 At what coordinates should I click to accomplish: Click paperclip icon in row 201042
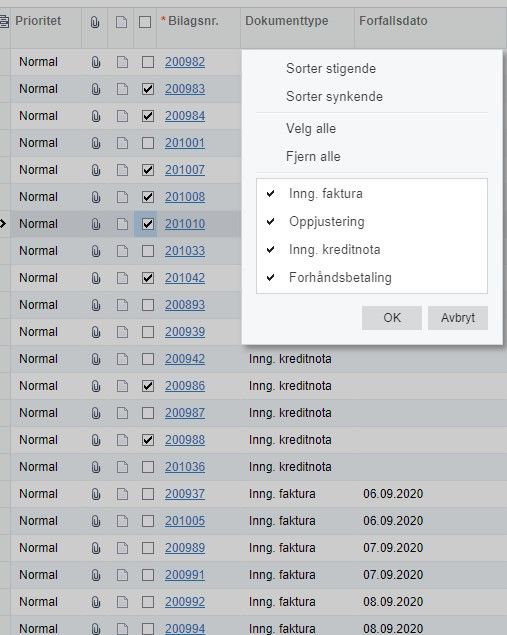point(96,278)
